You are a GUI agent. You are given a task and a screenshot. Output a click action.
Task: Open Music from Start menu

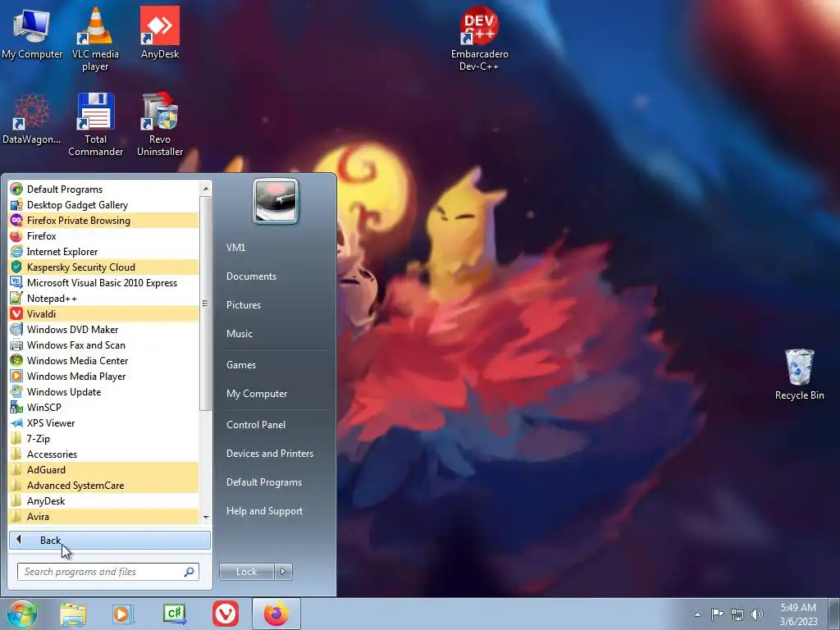click(x=239, y=334)
